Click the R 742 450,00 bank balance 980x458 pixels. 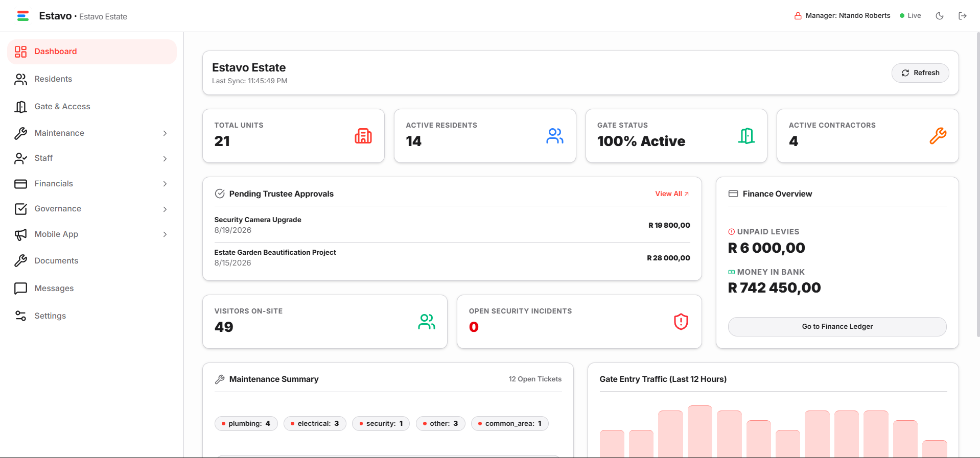[774, 288]
